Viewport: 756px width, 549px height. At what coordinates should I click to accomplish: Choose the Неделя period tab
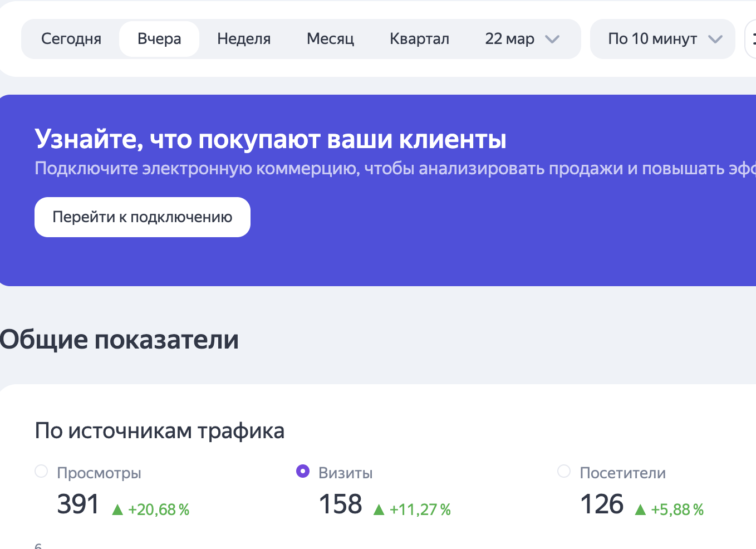tap(244, 39)
